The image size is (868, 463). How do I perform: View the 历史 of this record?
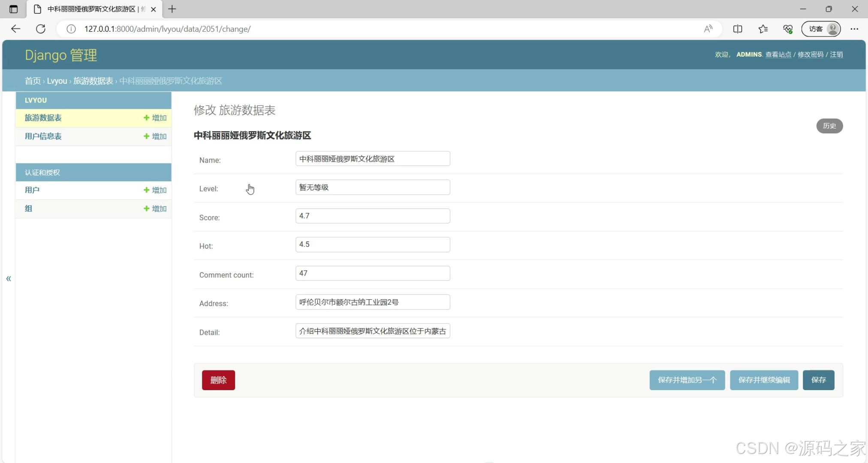click(x=829, y=126)
